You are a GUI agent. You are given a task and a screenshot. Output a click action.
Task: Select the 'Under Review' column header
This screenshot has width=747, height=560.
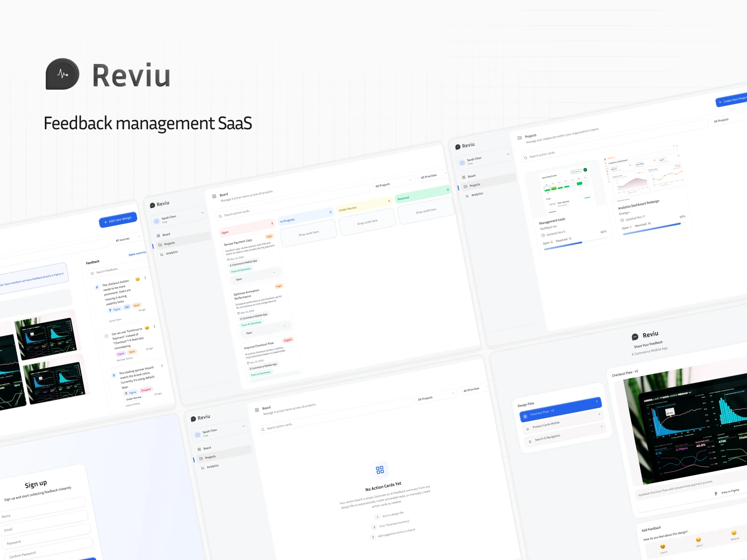click(x=365, y=205)
